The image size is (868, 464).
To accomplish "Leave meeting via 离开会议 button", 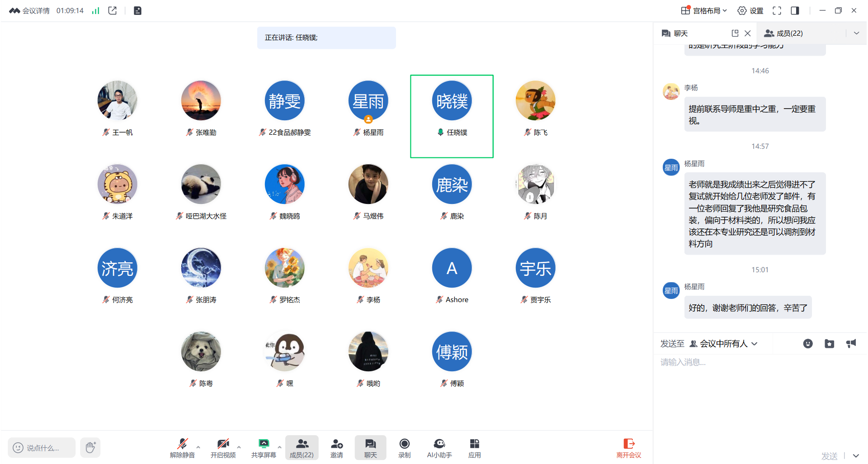I will (628, 448).
